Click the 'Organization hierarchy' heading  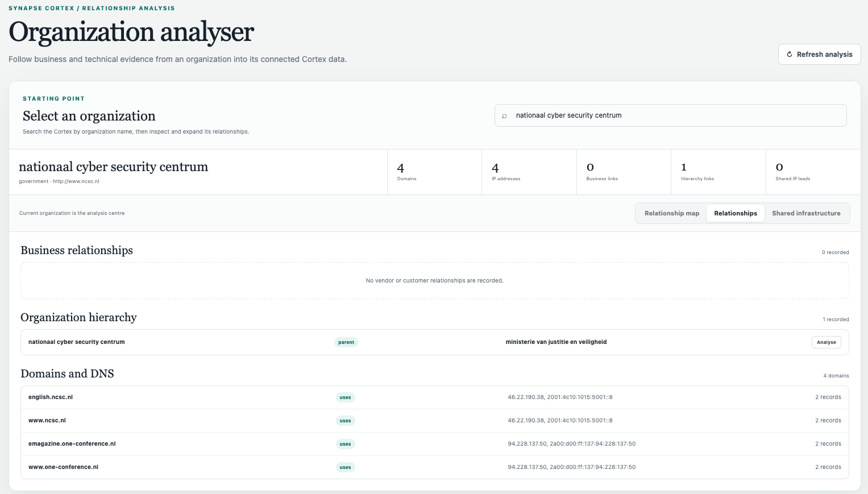(78, 317)
